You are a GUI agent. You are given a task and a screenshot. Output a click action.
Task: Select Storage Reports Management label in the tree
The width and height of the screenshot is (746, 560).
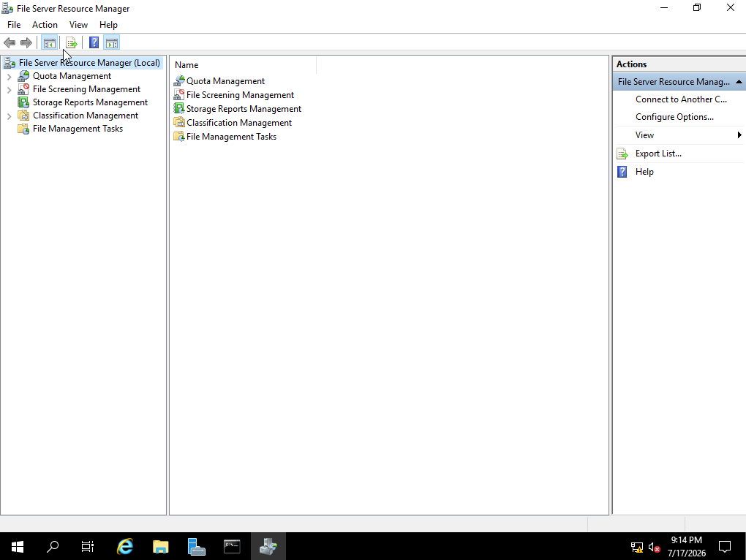point(91,102)
